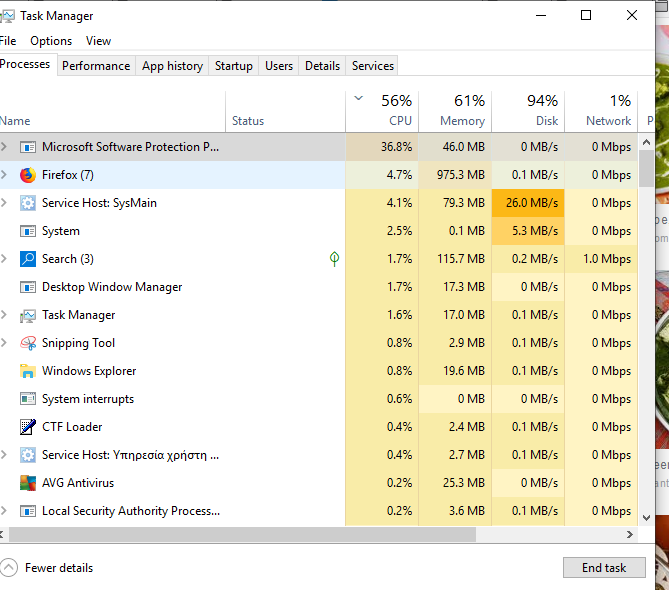Click the End task button
Viewport: 669px width, 590px height.
[604, 568]
